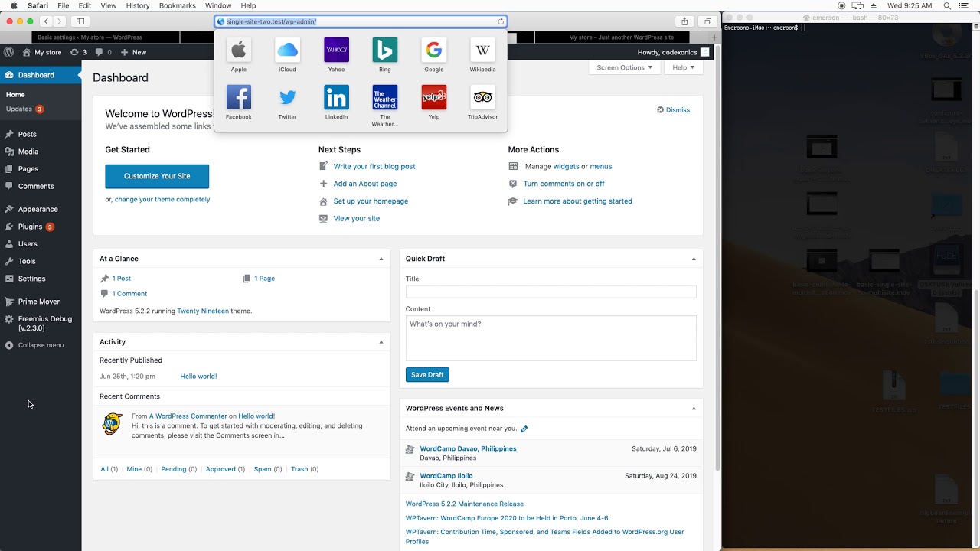Collapse the admin sidebar menu
The image size is (980, 551).
34,345
